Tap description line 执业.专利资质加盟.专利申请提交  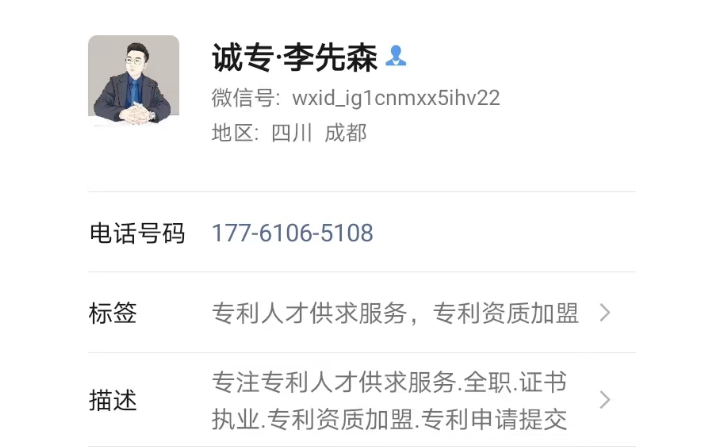tap(389, 419)
